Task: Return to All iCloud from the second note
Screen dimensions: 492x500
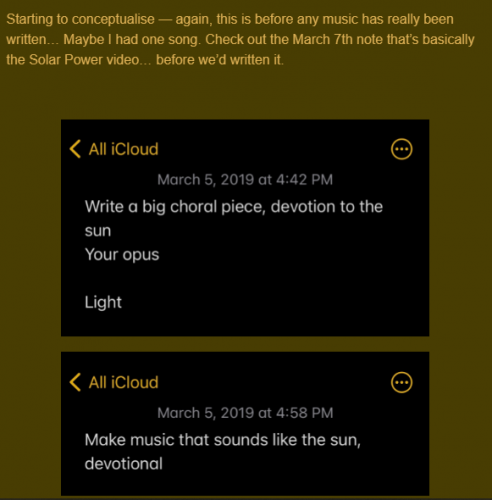Action: tap(123, 382)
